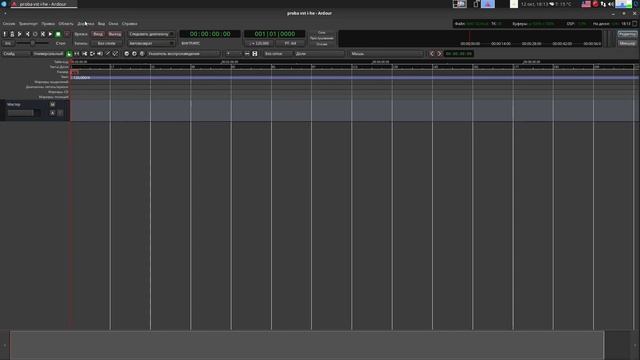Click the shuttle speed slider
The height and width of the screenshot is (360, 640).
(x=32, y=43)
